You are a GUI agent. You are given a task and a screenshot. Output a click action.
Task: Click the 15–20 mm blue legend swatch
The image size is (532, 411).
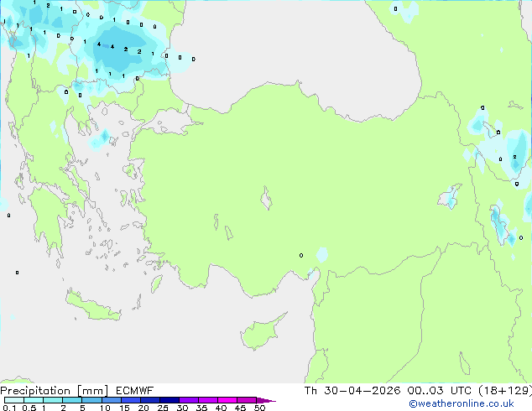click(x=131, y=400)
